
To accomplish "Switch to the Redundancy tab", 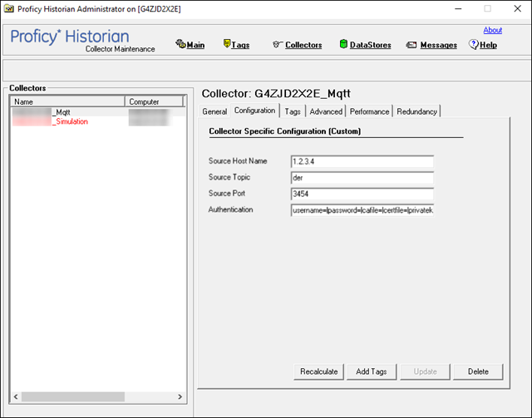I will [416, 111].
